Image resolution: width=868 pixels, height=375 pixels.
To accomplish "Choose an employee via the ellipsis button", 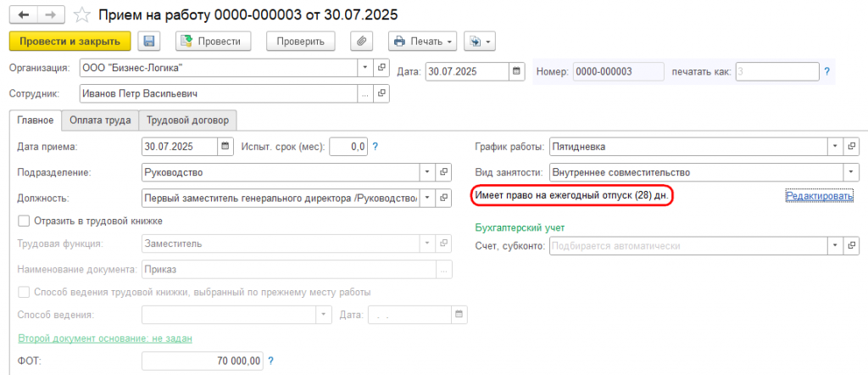I will 364,93.
